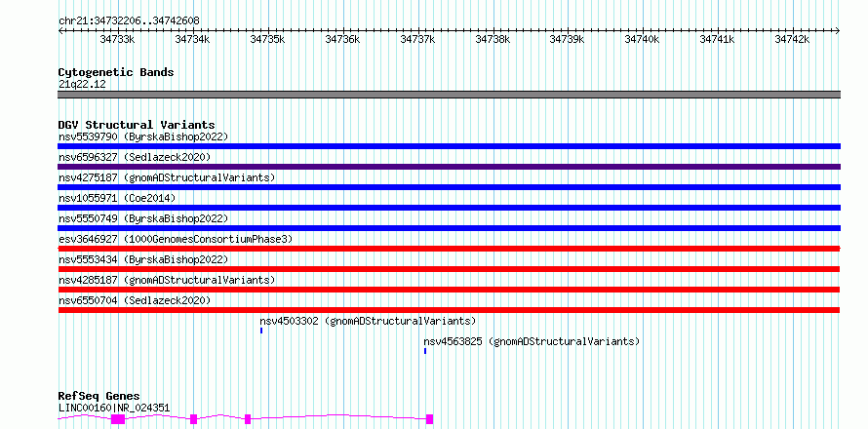Click the nsv5553434 red variant bar
This screenshot has width=868, height=429.
pos(449,269)
